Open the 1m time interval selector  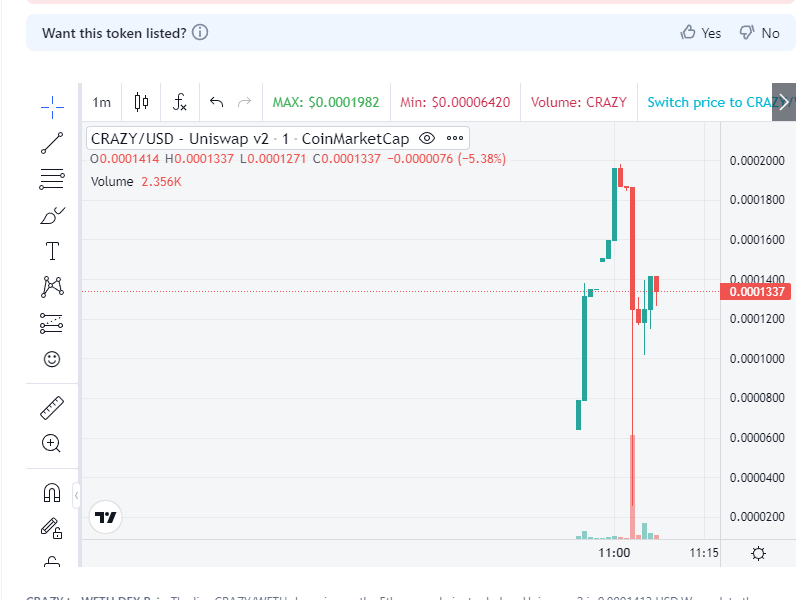click(102, 102)
